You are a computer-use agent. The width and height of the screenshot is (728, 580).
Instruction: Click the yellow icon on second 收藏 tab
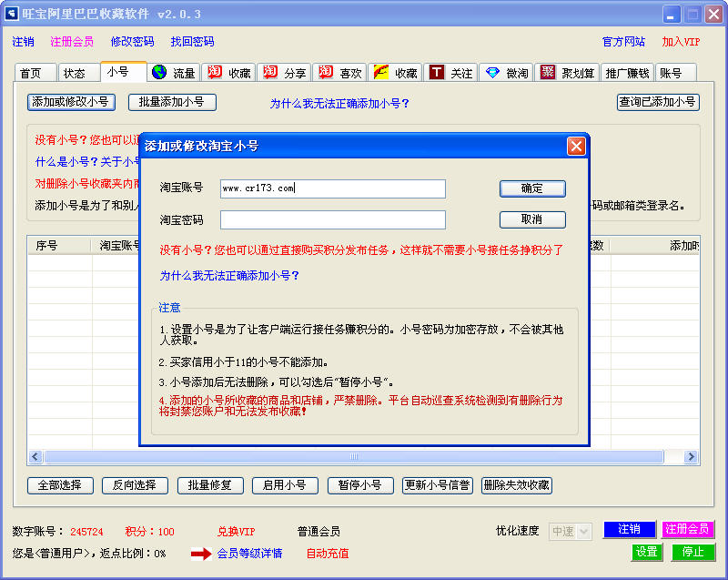381,72
